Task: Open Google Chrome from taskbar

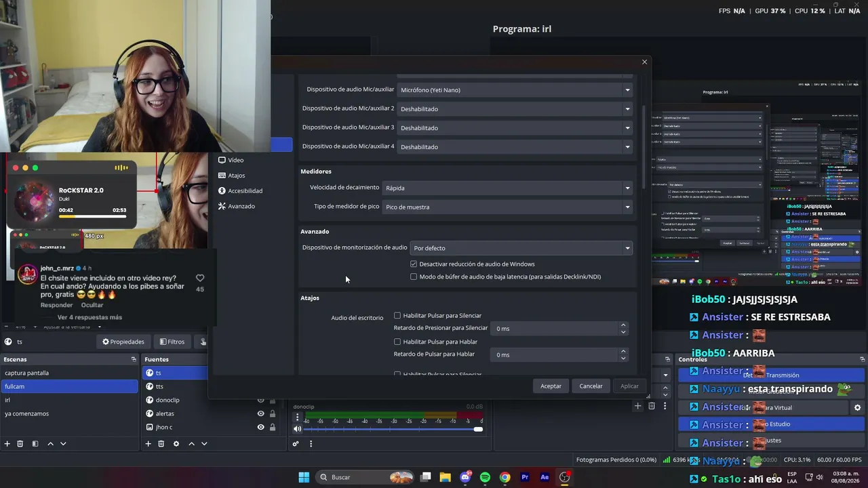Action: pyautogui.click(x=505, y=477)
